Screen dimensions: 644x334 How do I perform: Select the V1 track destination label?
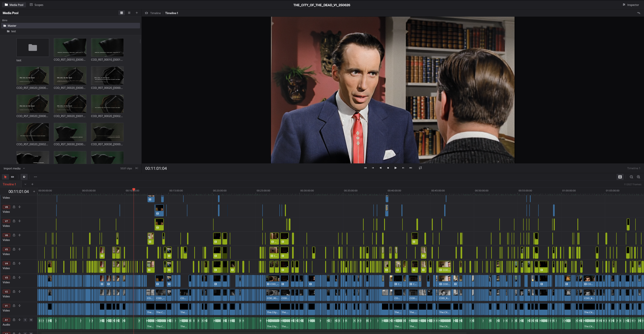[x=6, y=306]
